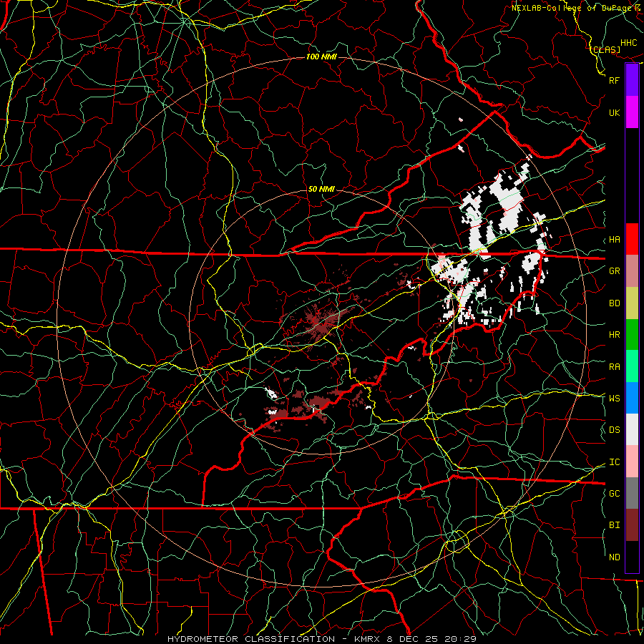Screen dimensions: 644x644
Task: Click the 50 NMI range ring label
Action: coord(321,189)
